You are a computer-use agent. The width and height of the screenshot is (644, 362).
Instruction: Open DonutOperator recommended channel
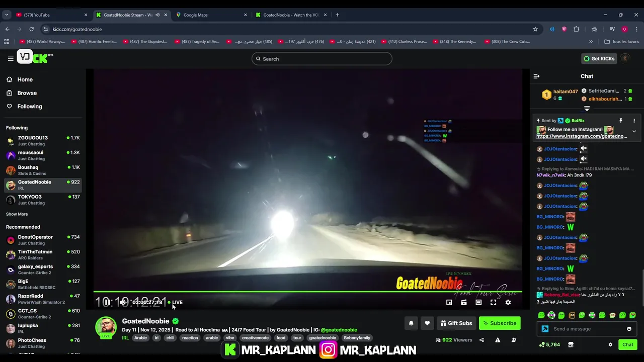tap(43, 240)
